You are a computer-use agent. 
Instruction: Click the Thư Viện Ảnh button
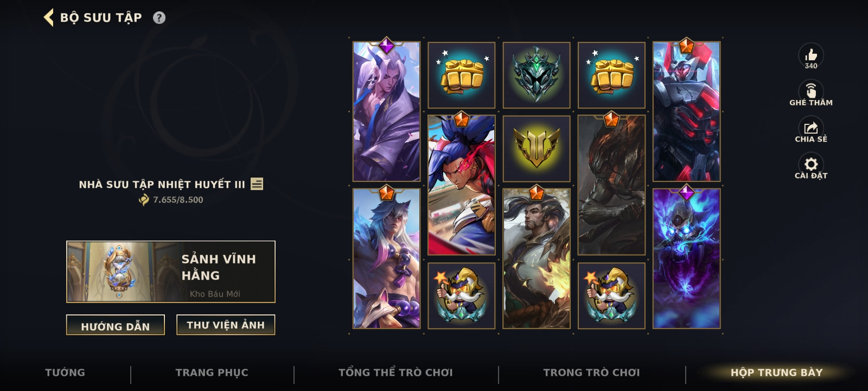(x=226, y=325)
